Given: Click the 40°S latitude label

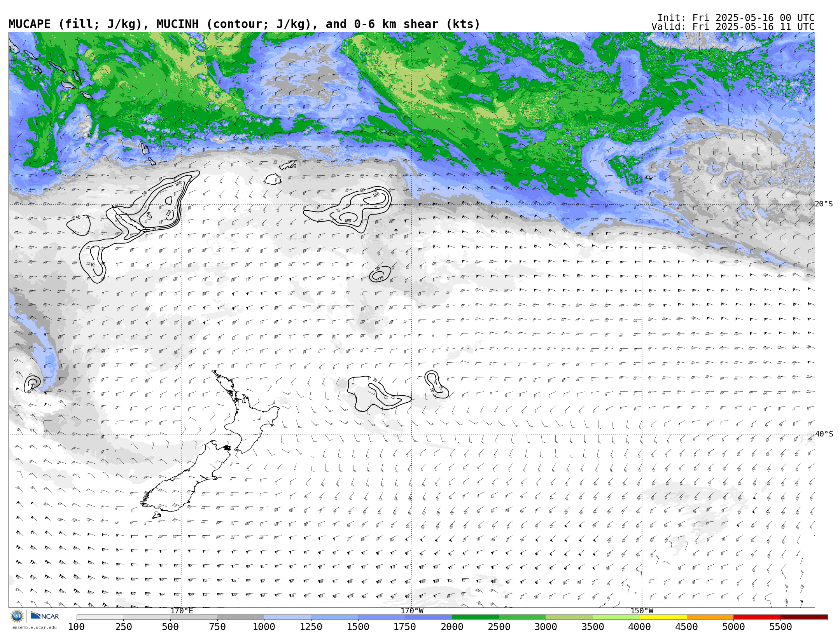Looking at the screenshot, I should tap(824, 434).
